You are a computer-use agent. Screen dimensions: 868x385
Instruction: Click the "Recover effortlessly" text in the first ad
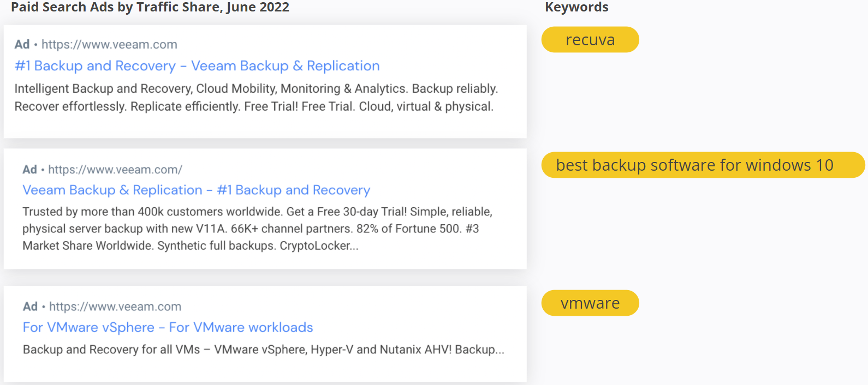[70, 106]
